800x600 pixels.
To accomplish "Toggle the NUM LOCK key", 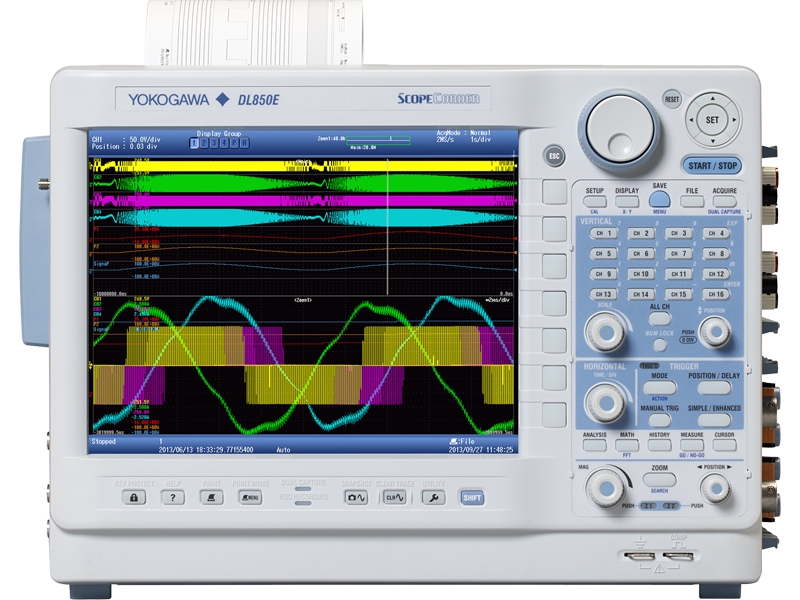I will pyautogui.click(x=660, y=345).
